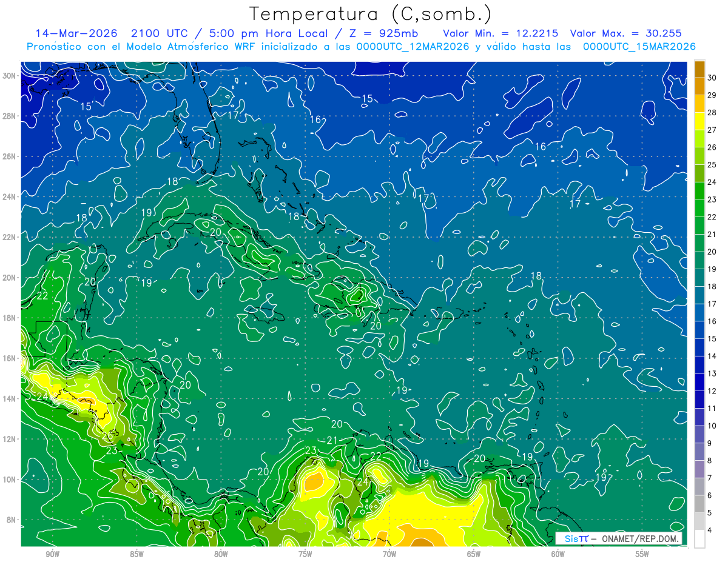Click the 16N latitude axis label

pos(9,358)
